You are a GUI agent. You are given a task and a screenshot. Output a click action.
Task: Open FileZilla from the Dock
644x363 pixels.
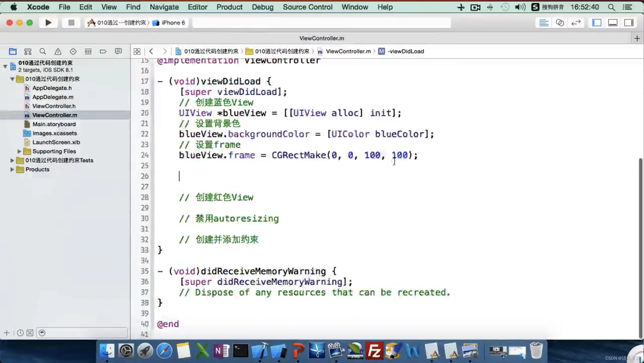(x=374, y=350)
